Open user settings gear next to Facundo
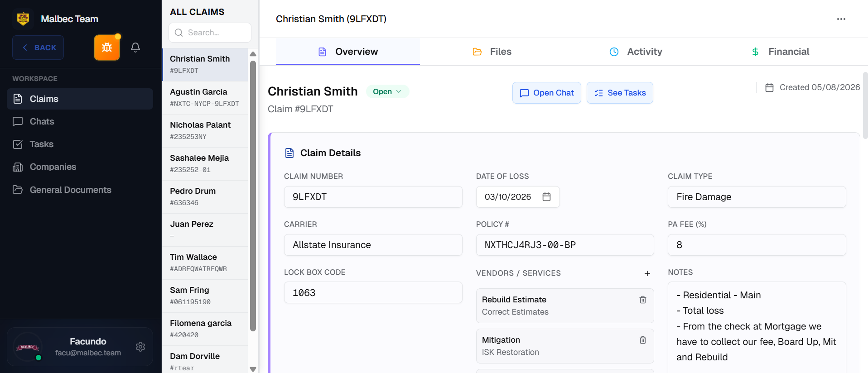This screenshot has width=868, height=373. [140, 347]
